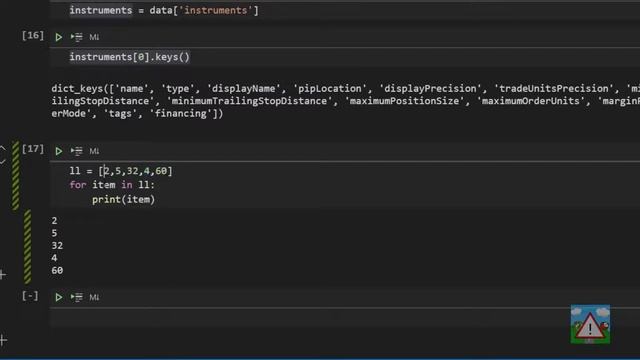Move cell 17 down with the down chevron
This screenshot has width=640, height=360.
3,162
